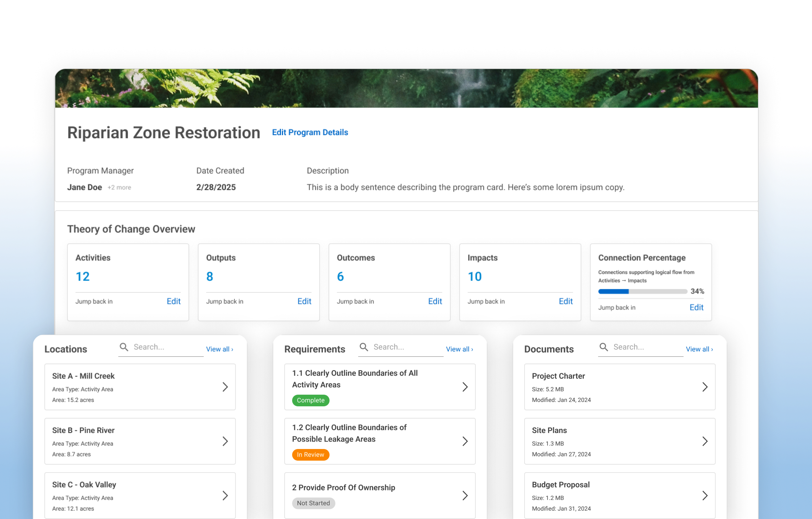Open Site Plans chevron icon
This screenshot has width=812, height=519.
pos(705,441)
